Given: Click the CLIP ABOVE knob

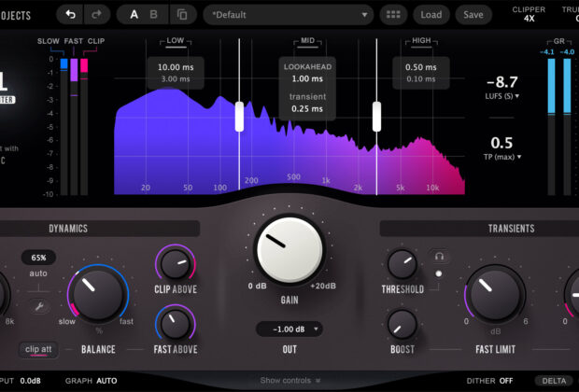Looking at the screenshot, I should 176,263.
